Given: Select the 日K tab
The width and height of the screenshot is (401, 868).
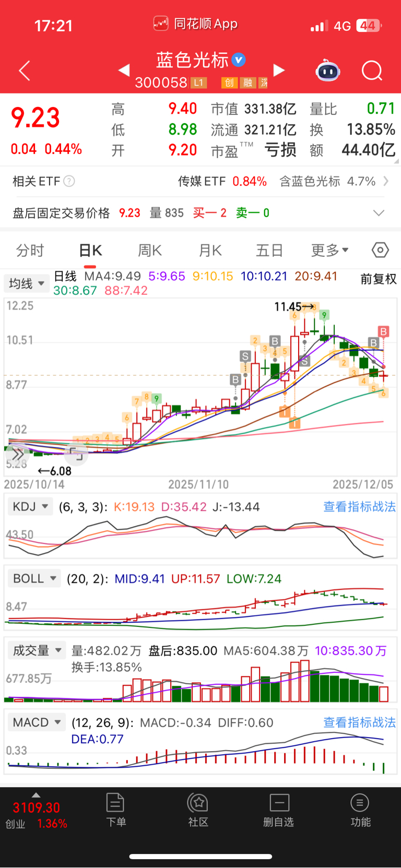Looking at the screenshot, I should pyautogui.click(x=90, y=251).
